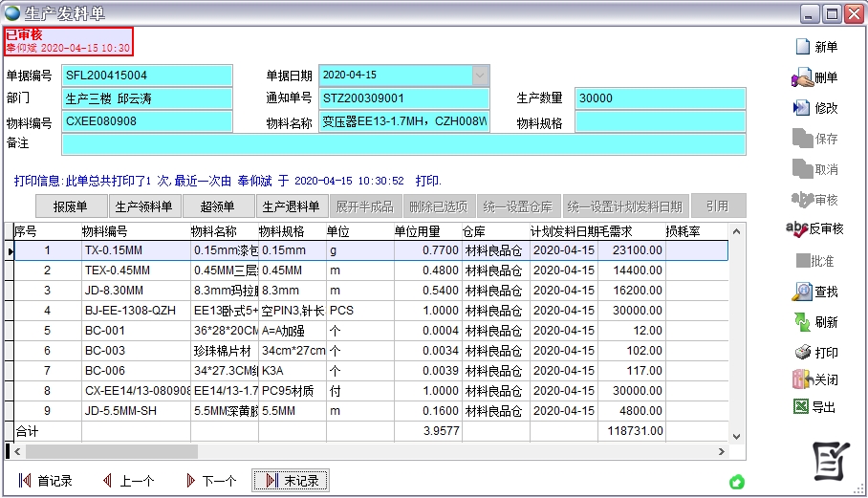This screenshot has width=868, height=498.
Task: Click the 删单 (Delete) icon button
Action: pos(814,77)
